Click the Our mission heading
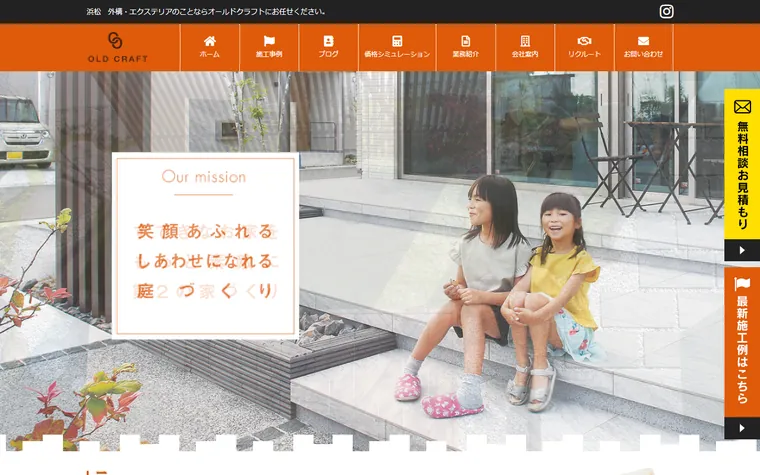This screenshot has height=475, width=760. pos(204,176)
